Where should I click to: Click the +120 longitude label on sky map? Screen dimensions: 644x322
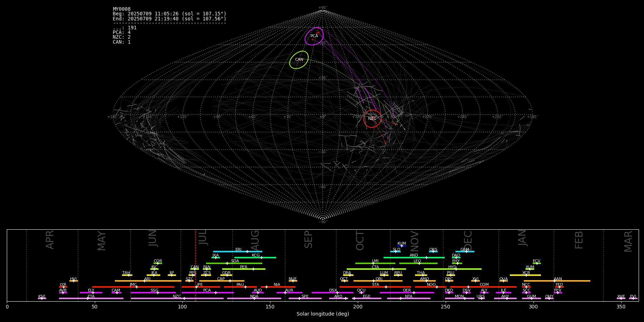(182, 117)
